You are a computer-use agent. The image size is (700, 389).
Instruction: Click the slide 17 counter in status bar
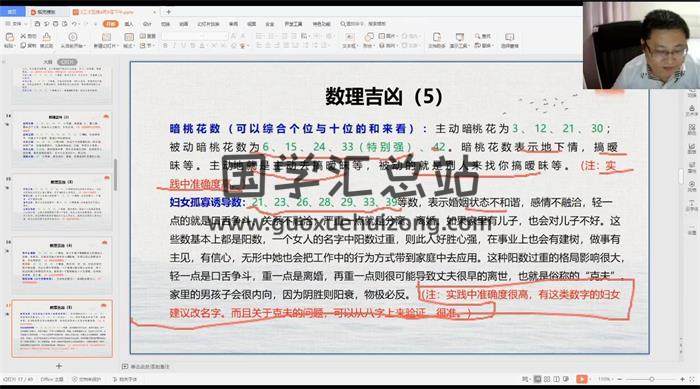pos(18,379)
